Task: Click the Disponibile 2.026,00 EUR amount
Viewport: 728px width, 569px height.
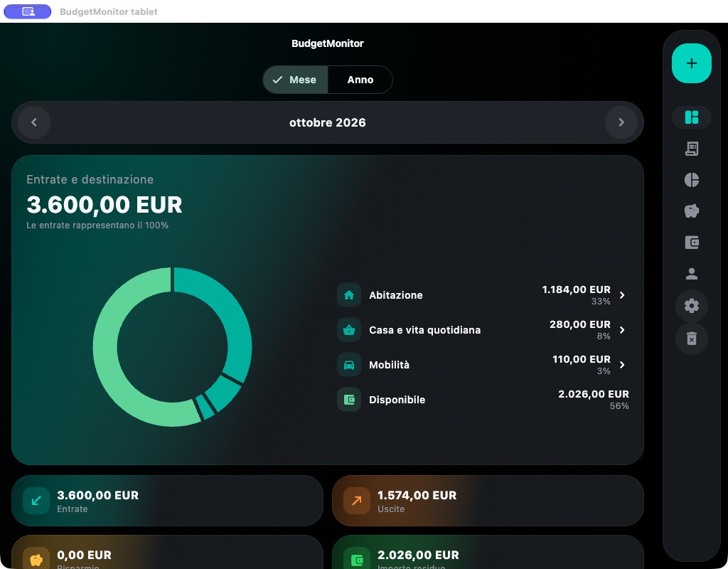Action: [x=594, y=394]
